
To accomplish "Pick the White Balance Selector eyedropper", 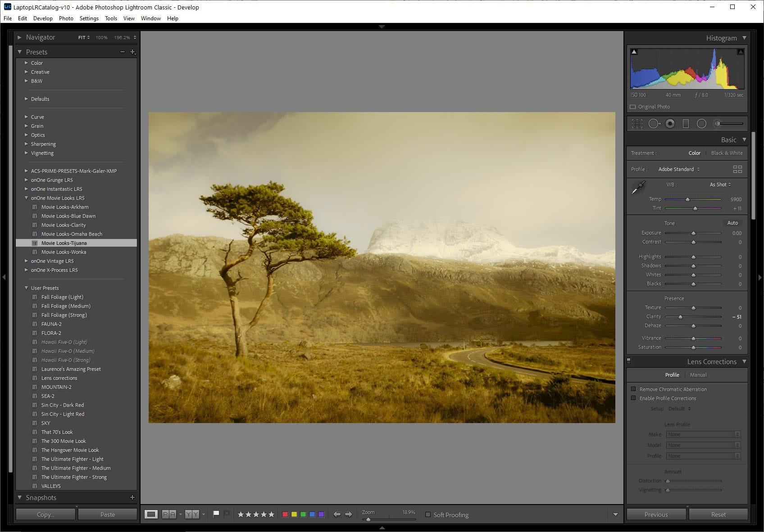I will pos(638,186).
